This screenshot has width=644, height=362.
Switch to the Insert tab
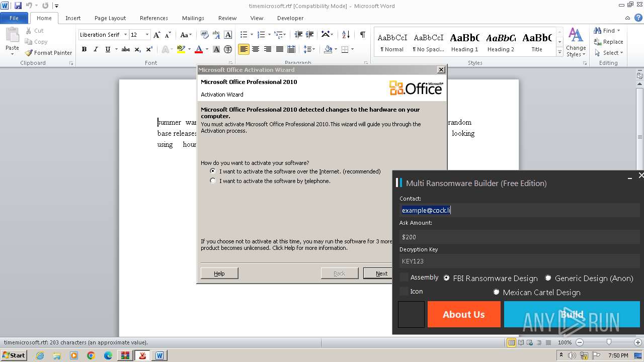tap(73, 18)
